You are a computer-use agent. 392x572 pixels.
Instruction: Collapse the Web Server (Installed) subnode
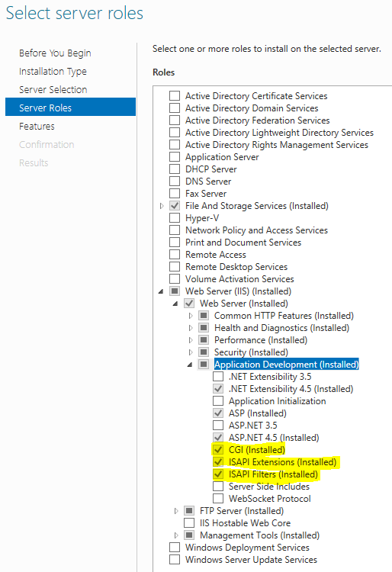(x=175, y=304)
